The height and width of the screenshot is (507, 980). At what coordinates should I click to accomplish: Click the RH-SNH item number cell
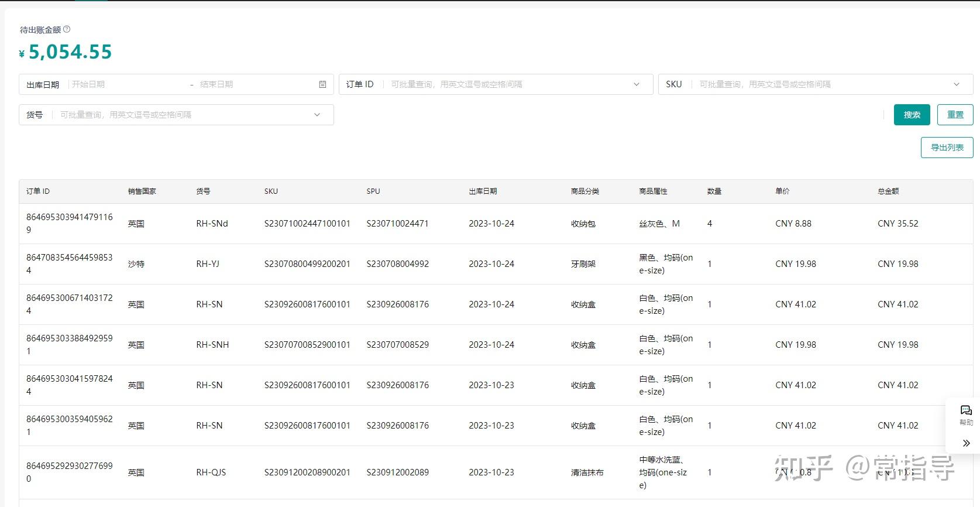(x=212, y=345)
